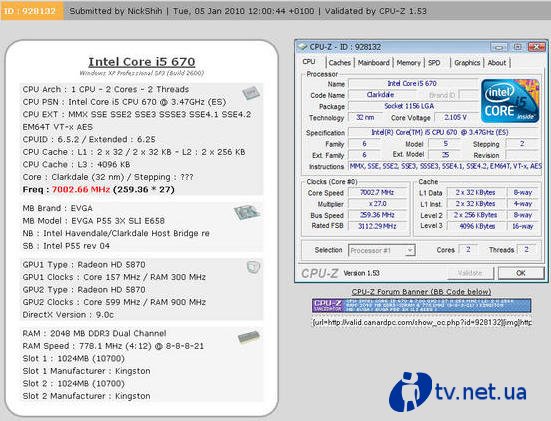The image size is (551, 421).
Task: Click the CPU-Z validated forum banner image
Action: coord(421,305)
